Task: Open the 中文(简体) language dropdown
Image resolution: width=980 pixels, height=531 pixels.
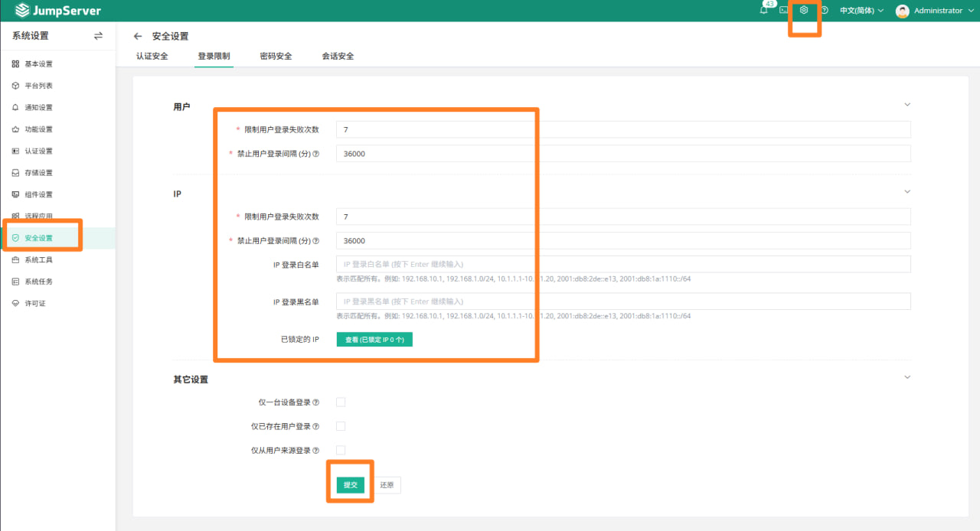Action: [x=861, y=11]
